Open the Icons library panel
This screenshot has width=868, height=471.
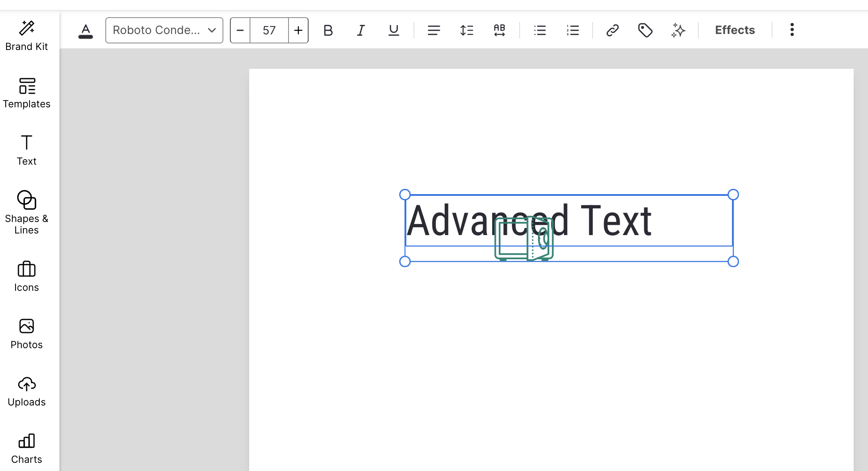point(27,276)
